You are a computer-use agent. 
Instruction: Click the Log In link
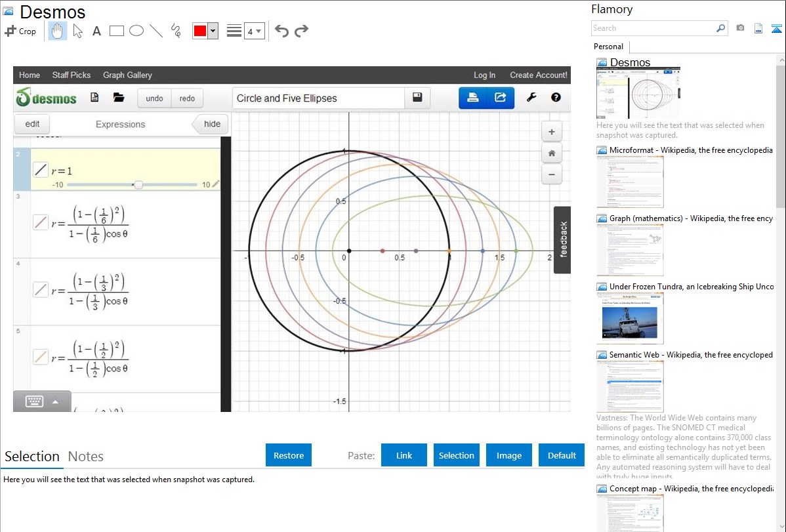484,75
